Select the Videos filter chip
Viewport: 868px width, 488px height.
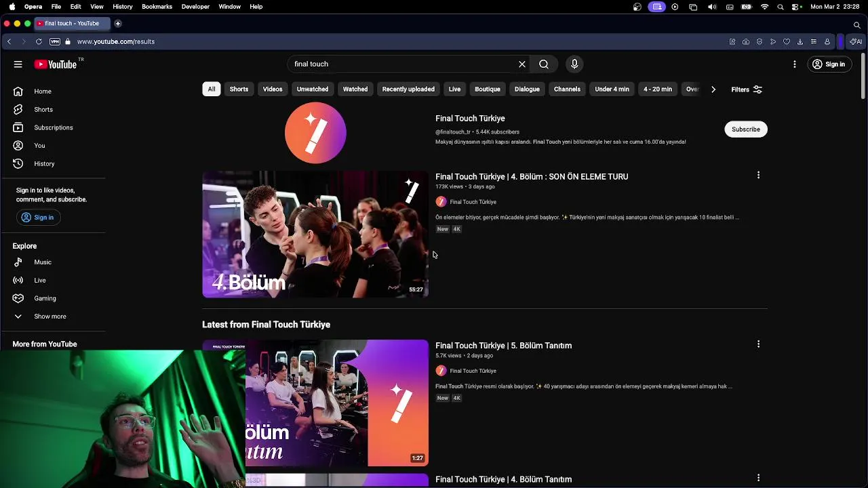[x=273, y=89]
